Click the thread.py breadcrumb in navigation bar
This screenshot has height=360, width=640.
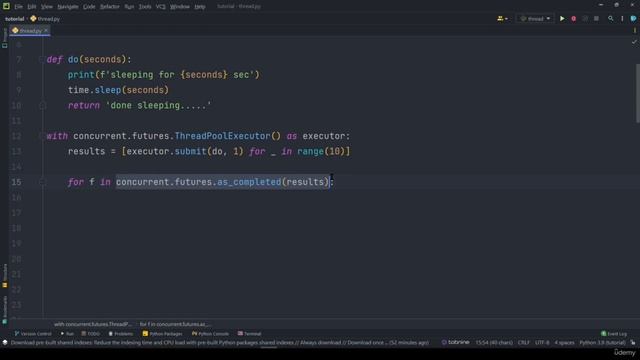(x=45, y=19)
